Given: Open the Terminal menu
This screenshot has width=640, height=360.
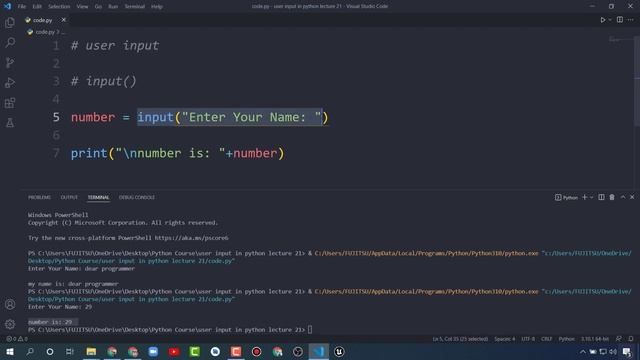Looking at the screenshot, I should point(134,7).
